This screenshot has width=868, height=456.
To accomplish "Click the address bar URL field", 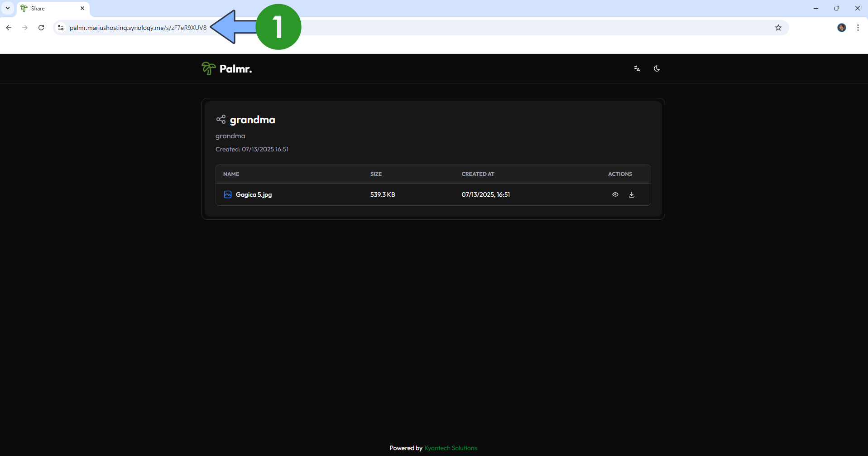I will [x=420, y=28].
